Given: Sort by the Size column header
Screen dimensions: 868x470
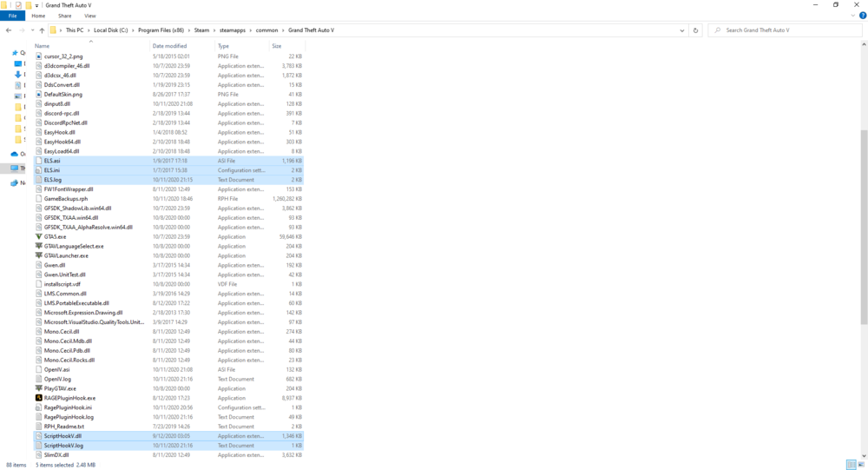Looking at the screenshot, I should (x=277, y=46).
